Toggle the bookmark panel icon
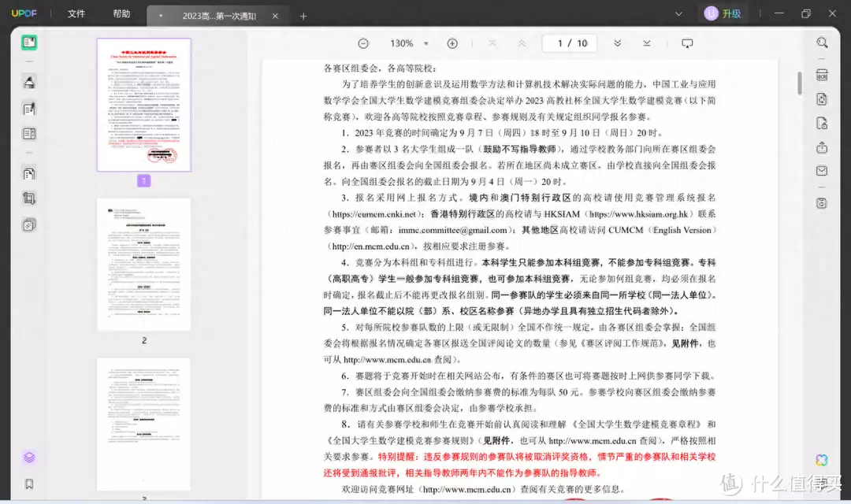Viewport: 851px width, 504px height. tap(29, 484)
